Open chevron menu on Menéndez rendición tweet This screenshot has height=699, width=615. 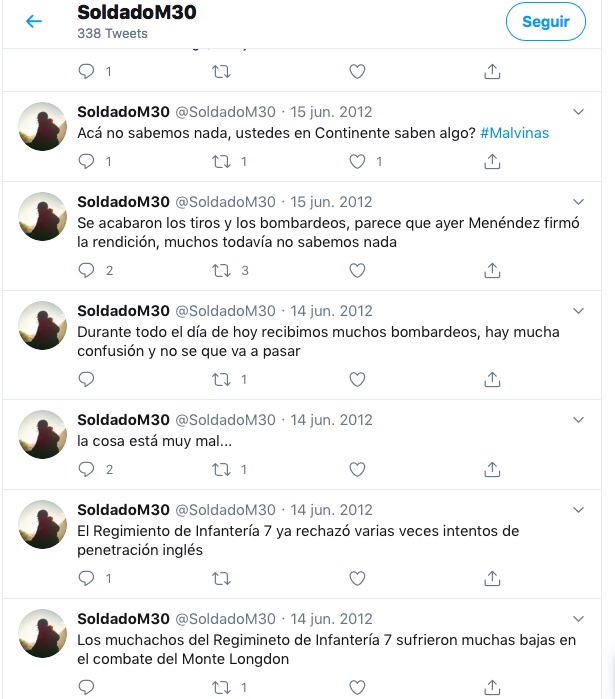[578, 202]
